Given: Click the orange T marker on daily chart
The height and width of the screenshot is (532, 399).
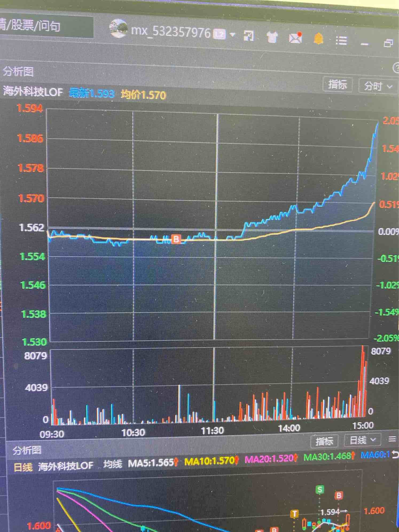Looking at the screenshot, I should 295,514.
